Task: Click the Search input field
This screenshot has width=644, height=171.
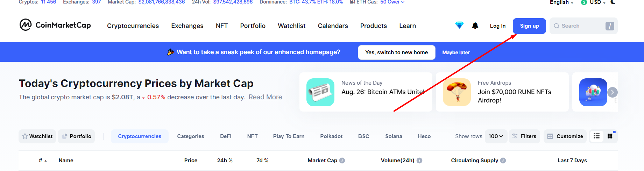Action: pos(581,26)
